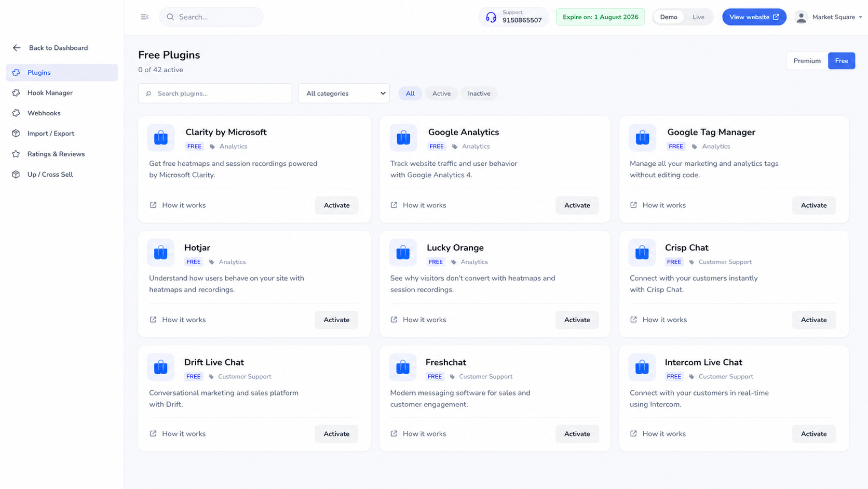Click the Search plugins input field
This screenshot has height=489, width=868.
point(215,94)
